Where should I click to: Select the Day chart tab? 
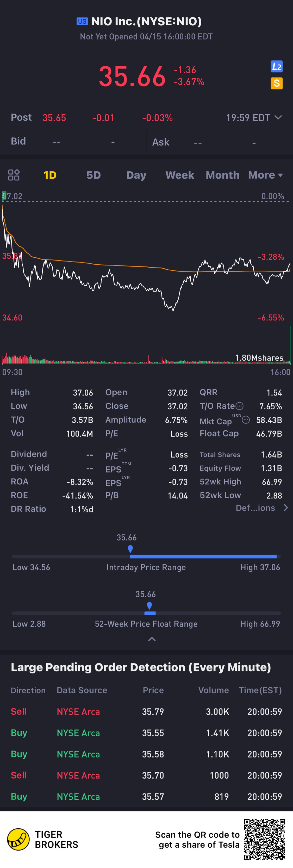[136, 175]
